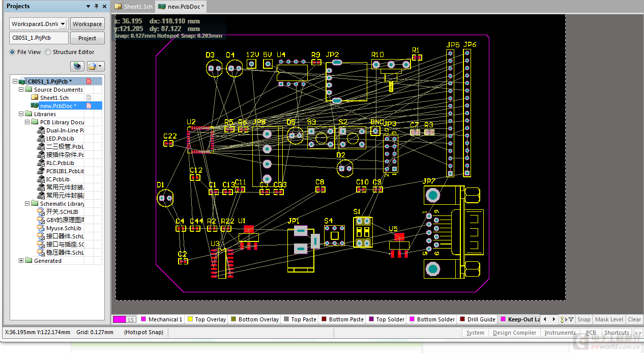The height and width of the screenshot is (353, 644).
Task: Click the compile project icon in Projects panel
Action: 77,66
